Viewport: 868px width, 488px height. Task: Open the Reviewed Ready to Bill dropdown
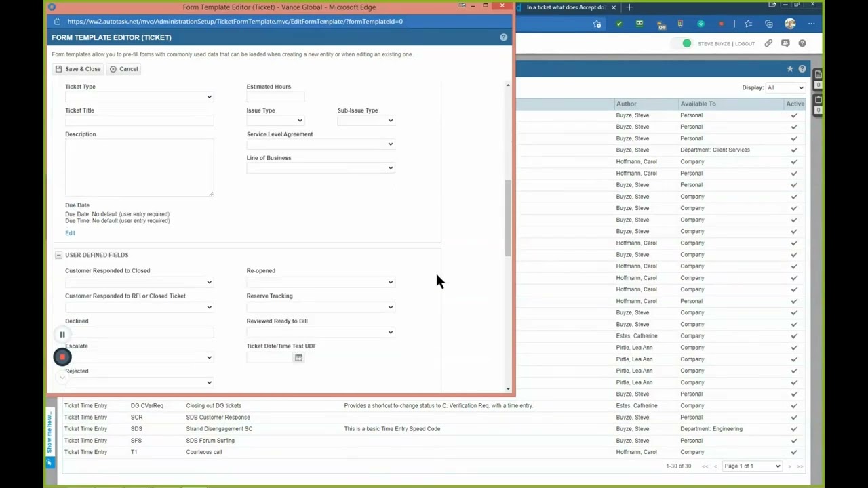[x=321, y=332]
